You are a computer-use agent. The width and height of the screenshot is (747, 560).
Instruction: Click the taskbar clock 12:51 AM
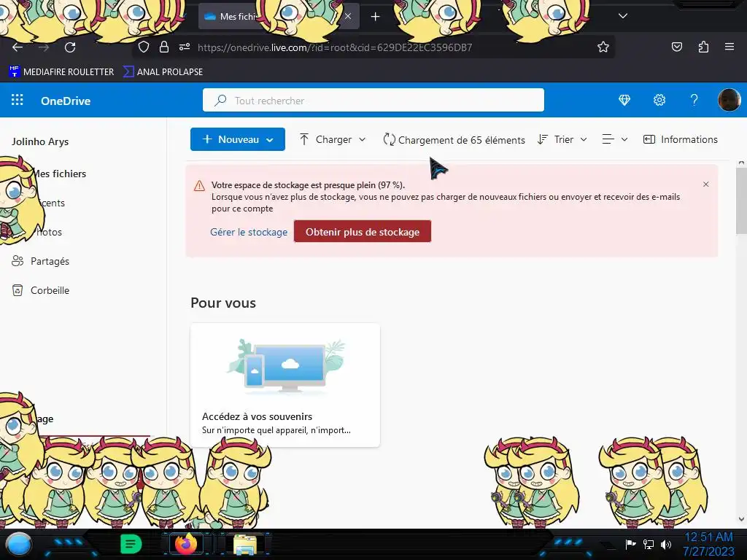pyautogui.click(x=708, y=537)
